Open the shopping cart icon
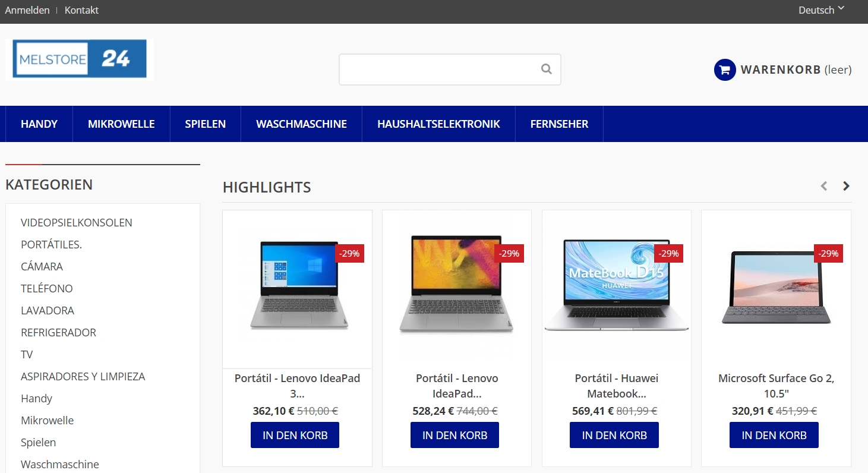This screenshot has width=868, height=473. [x=725, y=70]
